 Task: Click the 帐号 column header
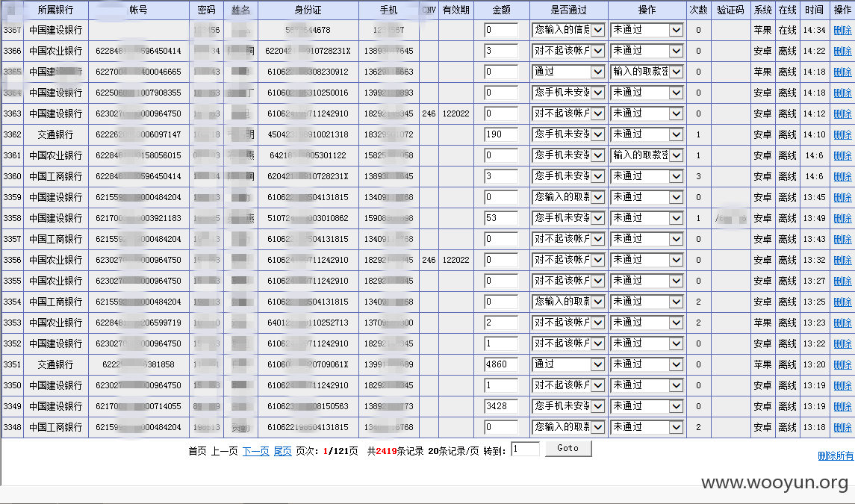(x=138, y=10)
